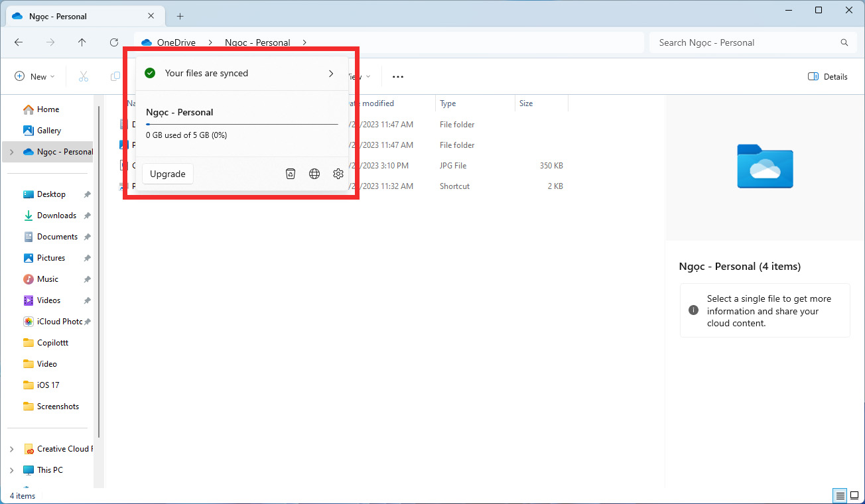The image size is (865, 504).
Task: Click the pin icon beside Downloads
Action: [87, 216]
